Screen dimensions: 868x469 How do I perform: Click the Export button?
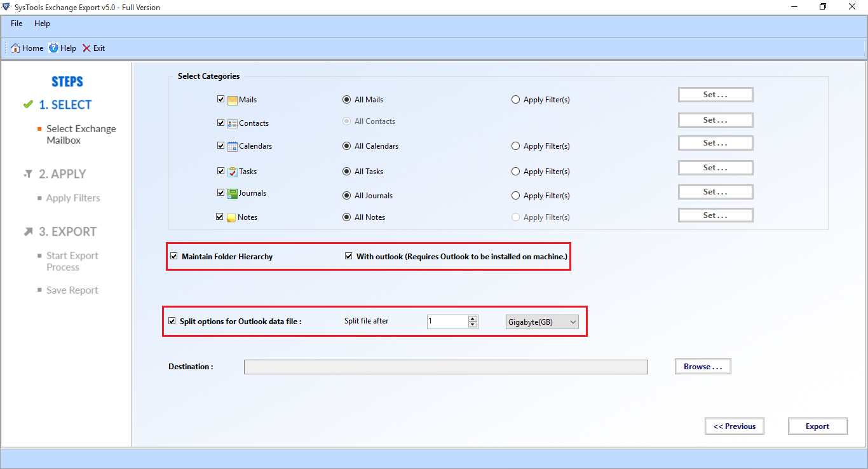point(817,426)
